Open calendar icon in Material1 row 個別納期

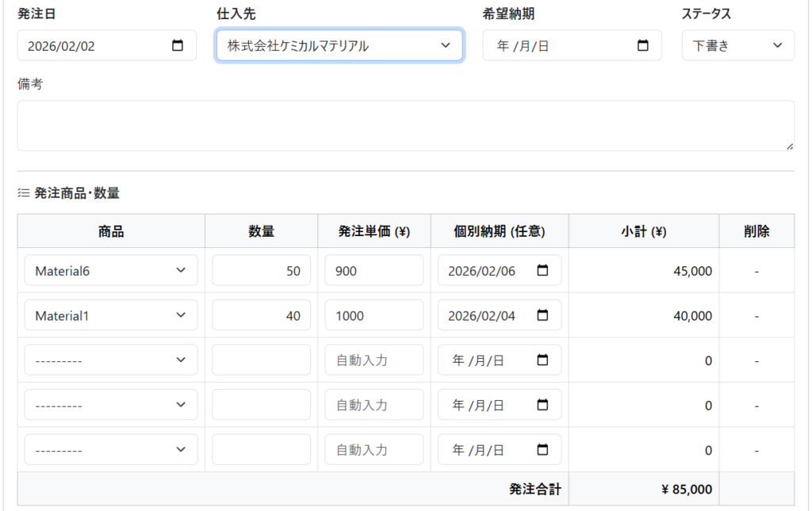point(542,315)
